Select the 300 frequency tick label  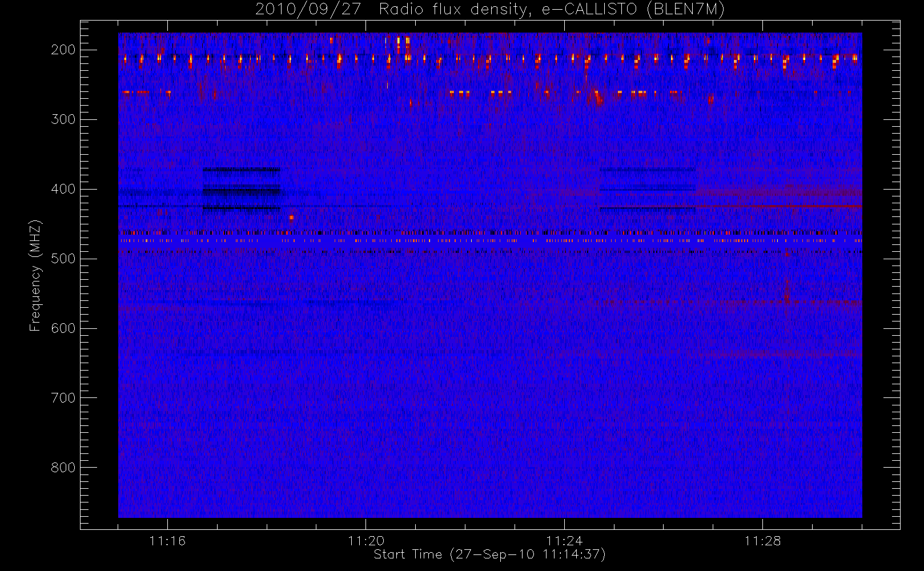pos(63,119)
